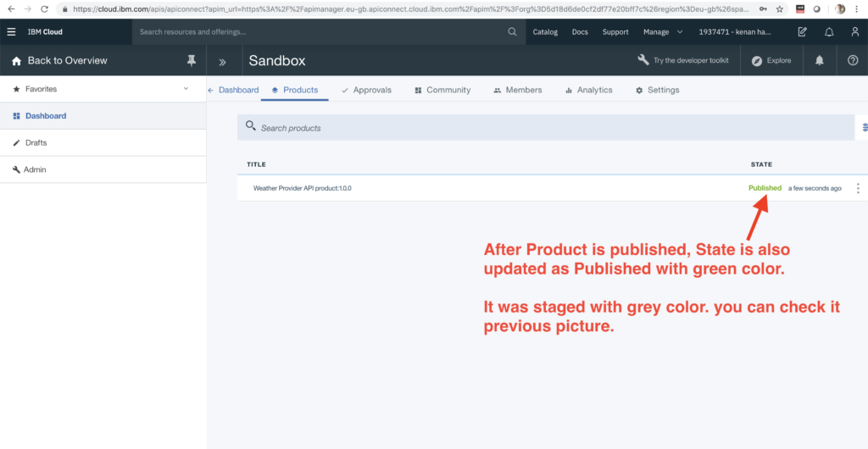868x449 pixels.
Task: Go back to Dashboard link in tabs
Action: 233,90
